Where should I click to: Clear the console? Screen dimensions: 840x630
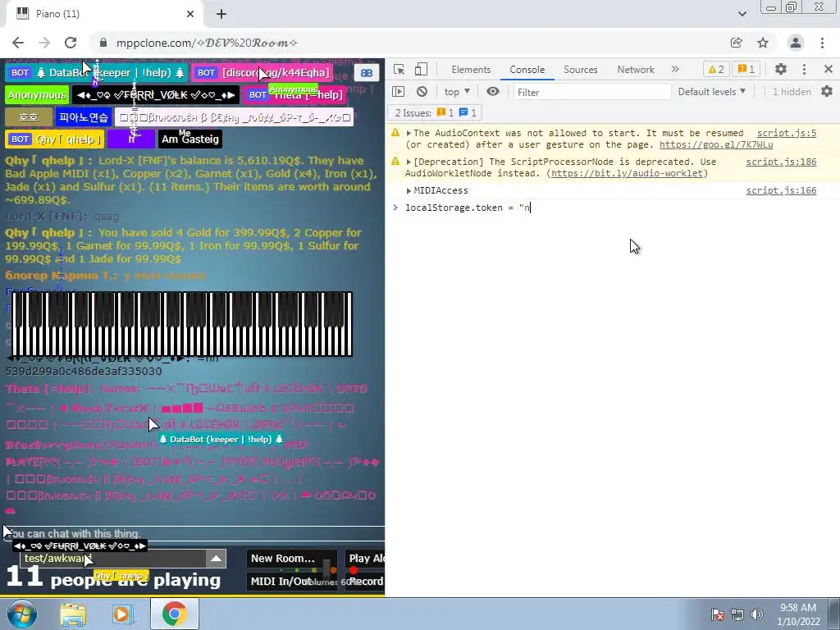[x=422, y=92]
